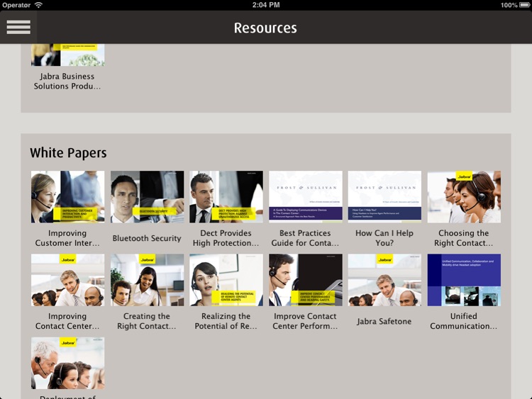Open Creating the Right Contact... thumbnail
532x399 pixels.
coord(148,280)
